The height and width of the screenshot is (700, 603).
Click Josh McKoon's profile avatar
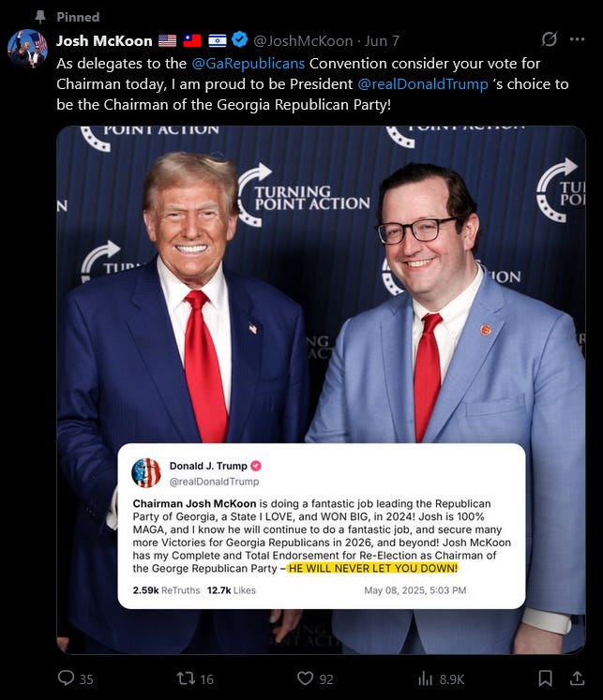tap(27, 49)
